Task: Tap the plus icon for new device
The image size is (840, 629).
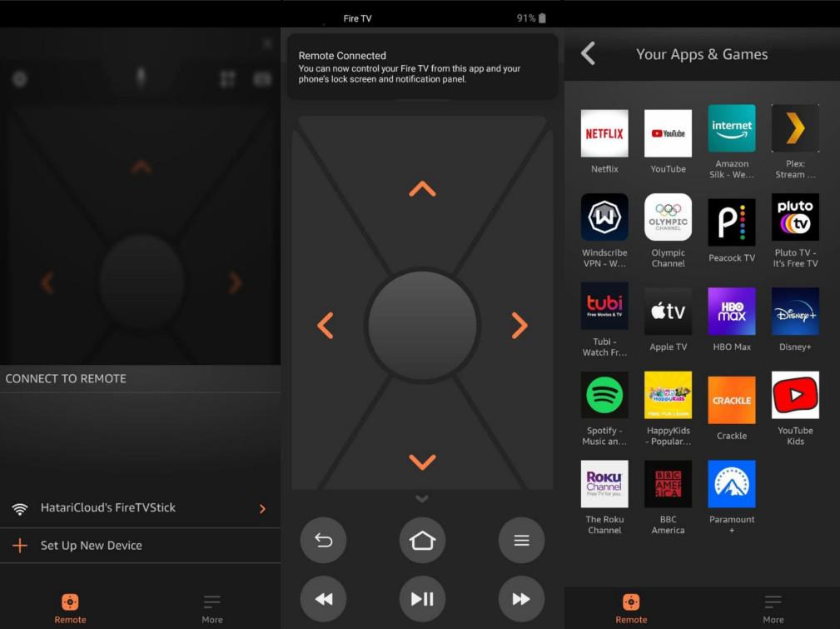Action: pyautogui.click(x=20, y=546)
